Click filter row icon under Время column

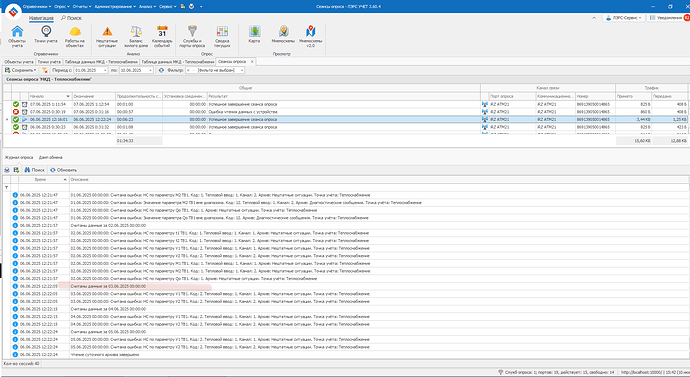click(7, 187)
